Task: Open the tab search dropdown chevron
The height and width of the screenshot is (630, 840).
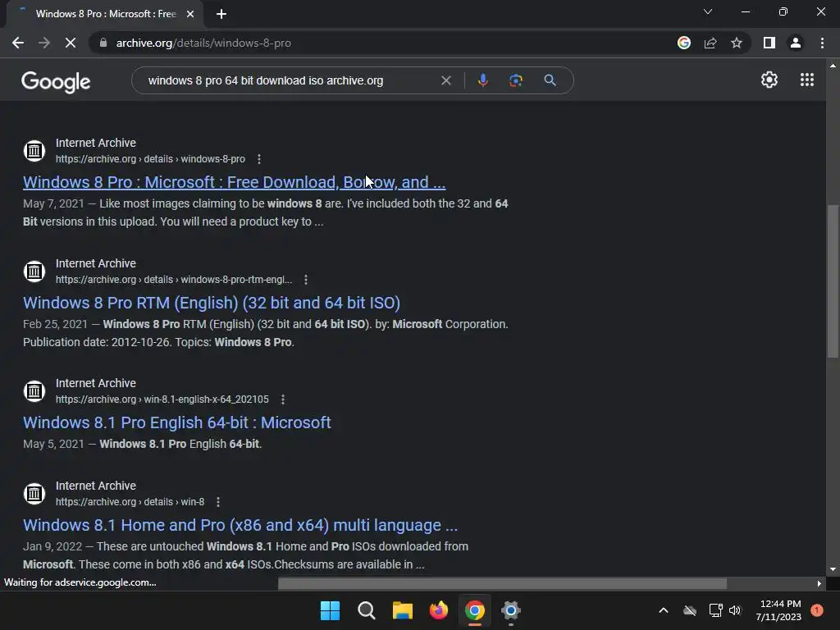Action: (708, 11)
